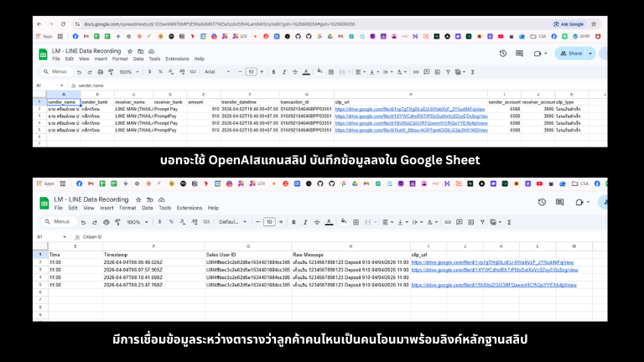Click the Google Sheets logo in top sheet
The height and width of the screenshot is (362, 644).
click(42, 54)
